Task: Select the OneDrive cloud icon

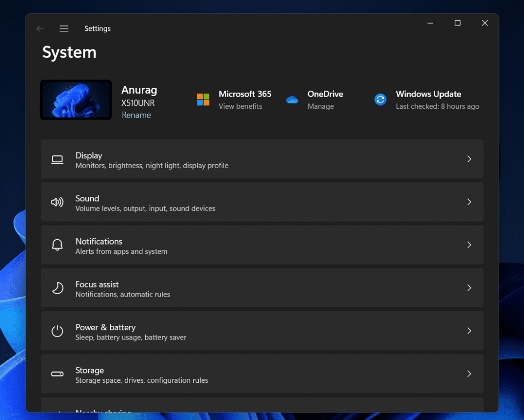Action: (x=292, y=99)
